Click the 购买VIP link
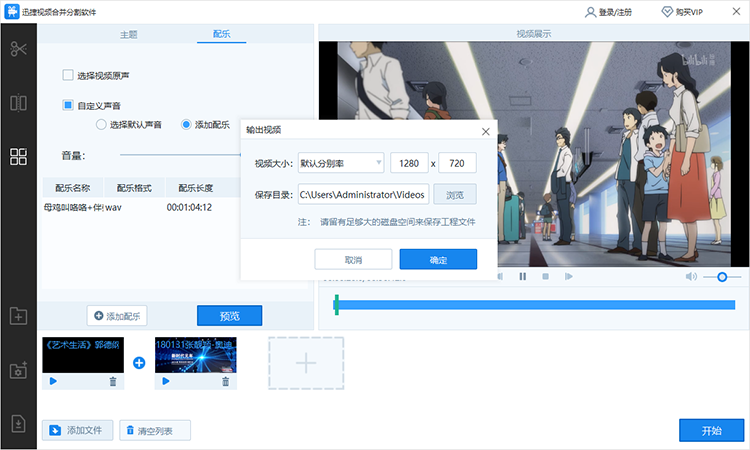The image size is (750, 450). [x=689, y=12]
